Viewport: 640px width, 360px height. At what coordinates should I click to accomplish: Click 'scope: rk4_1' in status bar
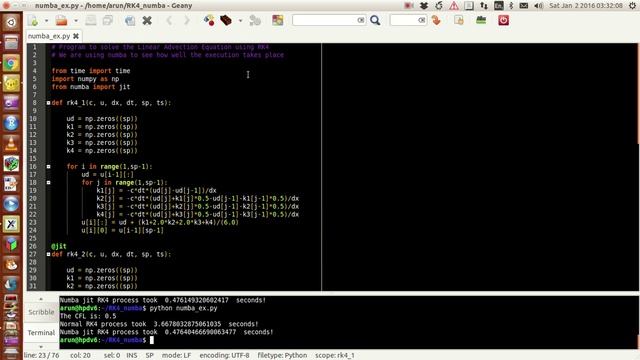[x=335, y=355]
